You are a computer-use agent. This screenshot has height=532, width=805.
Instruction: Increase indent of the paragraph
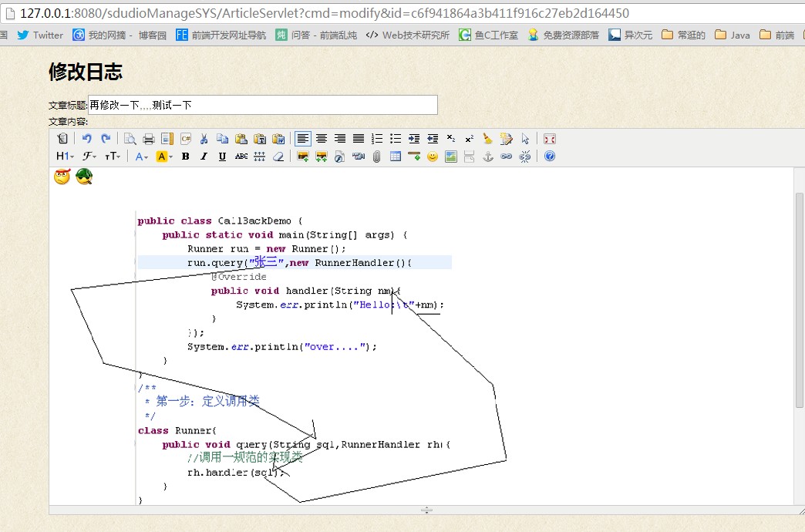click(x=414, y=139)
